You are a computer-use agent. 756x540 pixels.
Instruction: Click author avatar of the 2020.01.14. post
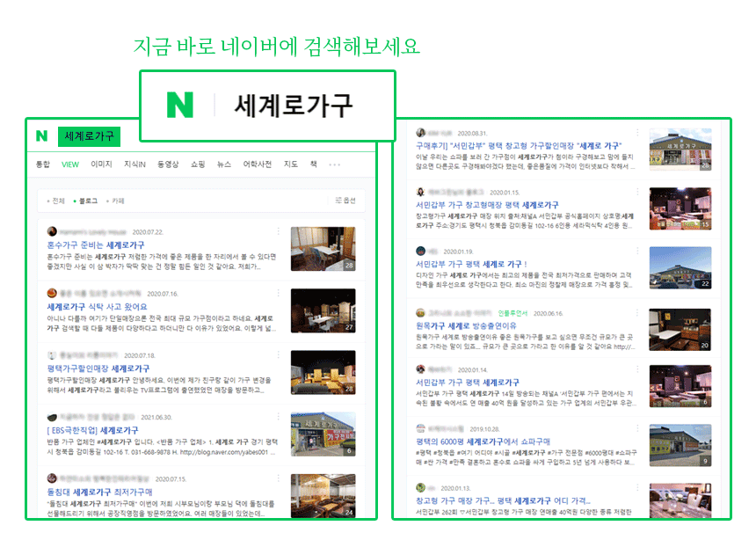[x=421, y=369]
